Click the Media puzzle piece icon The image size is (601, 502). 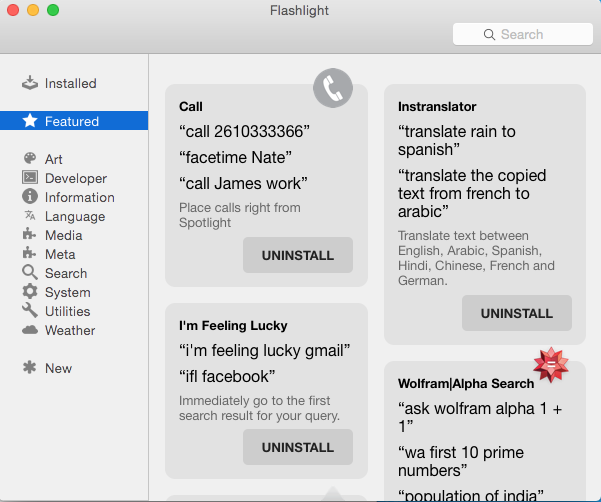[x=30, y=234]
